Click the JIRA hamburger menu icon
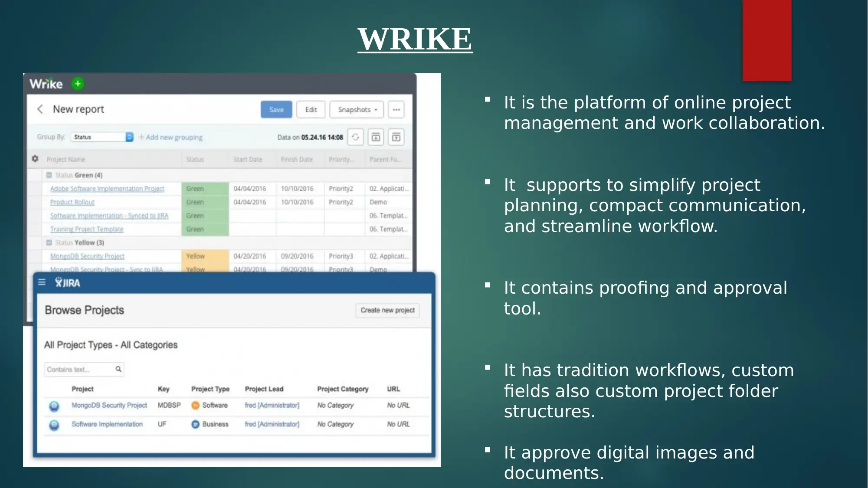The height and width of the screenshot is (488, 868). pyautogui.click(x=41, y=283)
